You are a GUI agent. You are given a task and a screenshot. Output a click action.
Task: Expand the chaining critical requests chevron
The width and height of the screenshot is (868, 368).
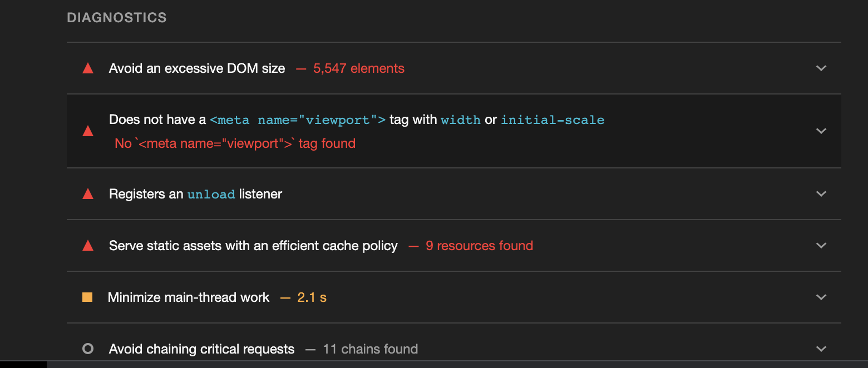tap(821, 349)
